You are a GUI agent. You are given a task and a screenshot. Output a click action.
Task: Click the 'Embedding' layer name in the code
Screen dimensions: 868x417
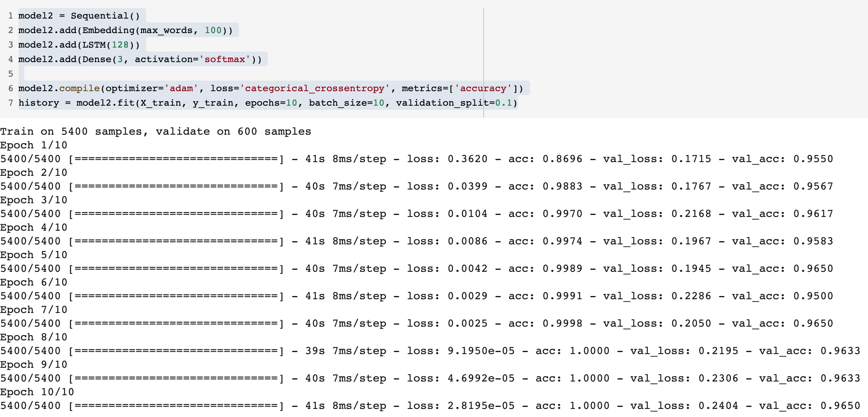tap(108, 30)
